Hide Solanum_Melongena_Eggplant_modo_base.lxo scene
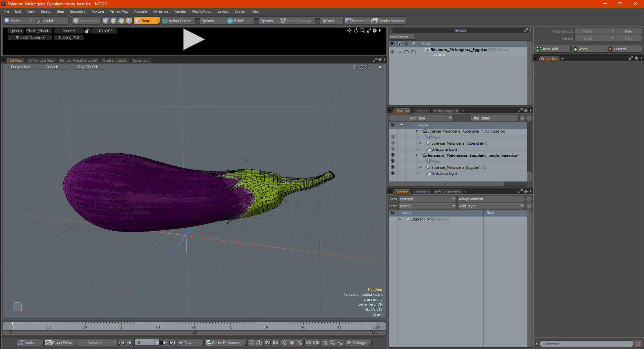644x349 pixels. (392, 155)
